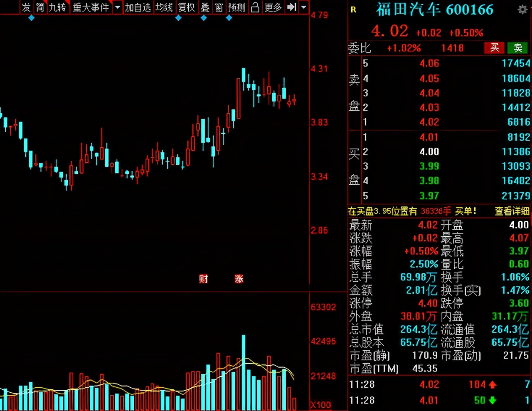Screen dimensions: 532x411
Task: Open the 重大事件 major events option
Action: click(91, 7)
